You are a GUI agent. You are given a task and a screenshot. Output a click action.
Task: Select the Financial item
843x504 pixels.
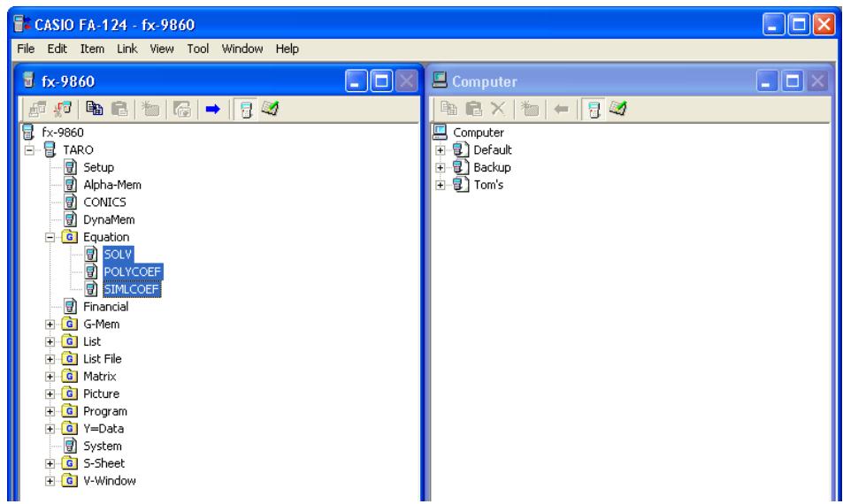coord(106,307)
